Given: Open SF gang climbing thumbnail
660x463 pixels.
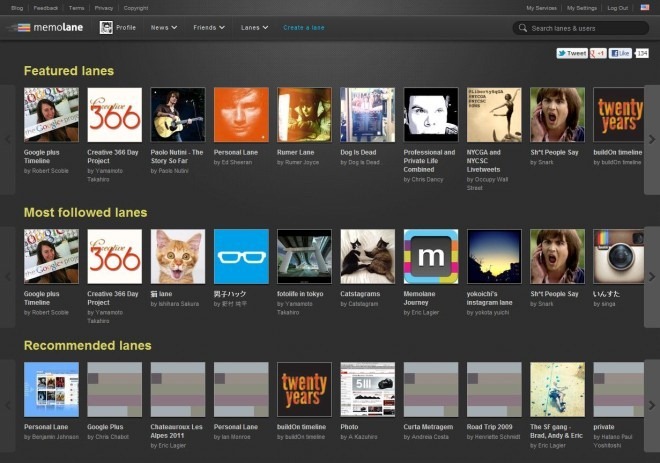Looking at the screenshot, I should click(x=558, y=389).
